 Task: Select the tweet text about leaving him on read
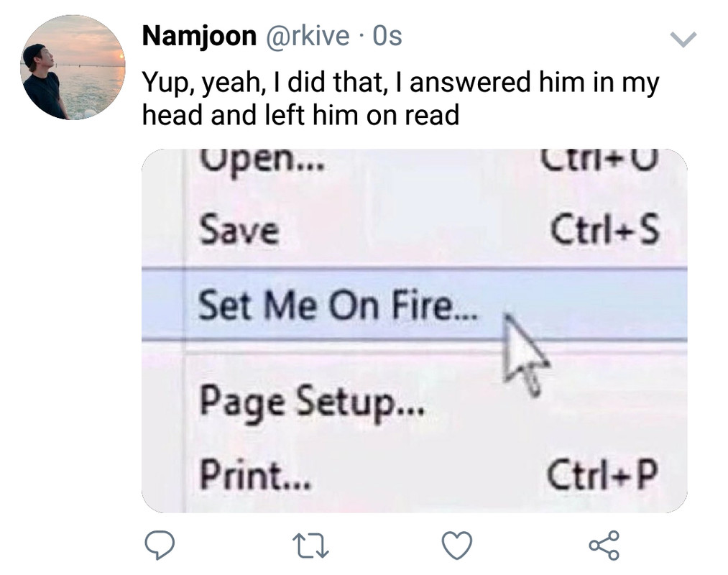click(400, 98)
